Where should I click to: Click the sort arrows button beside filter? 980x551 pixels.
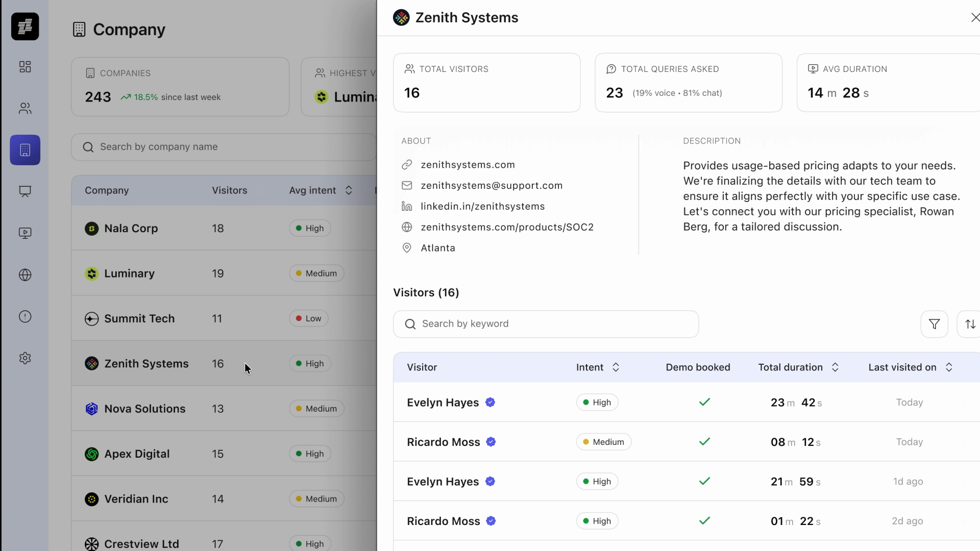[x=970, y=324]
